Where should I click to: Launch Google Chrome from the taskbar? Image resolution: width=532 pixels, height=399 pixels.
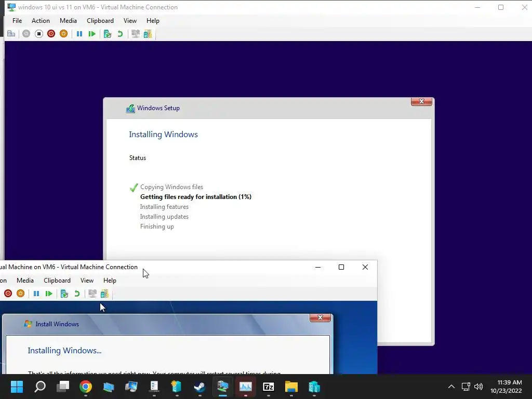(86, 387)
